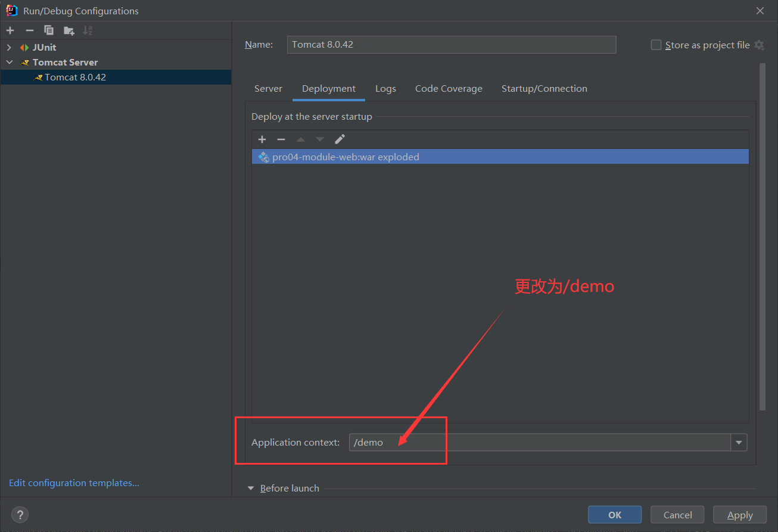778x532 pixels.
Task: Click the Tomcat 8.0.42 configuration icon
Action: 38,77
